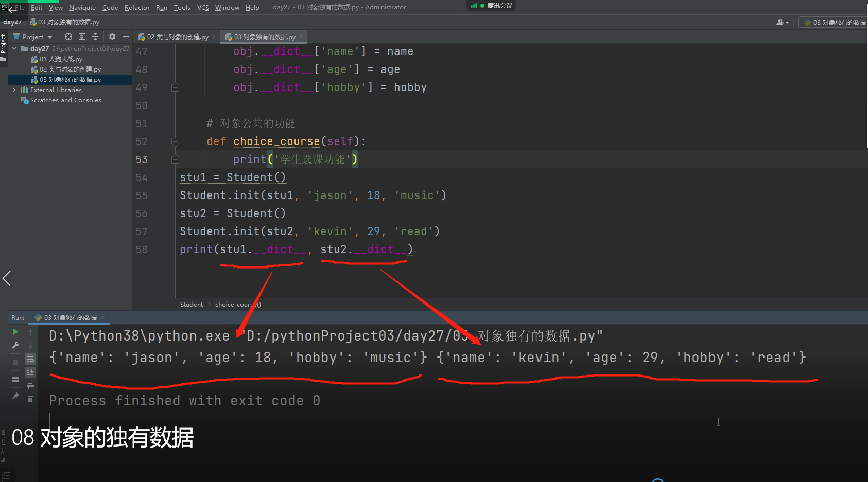Open the Edit menu
This screenshot has height=482, width=868.
(37, 7)
